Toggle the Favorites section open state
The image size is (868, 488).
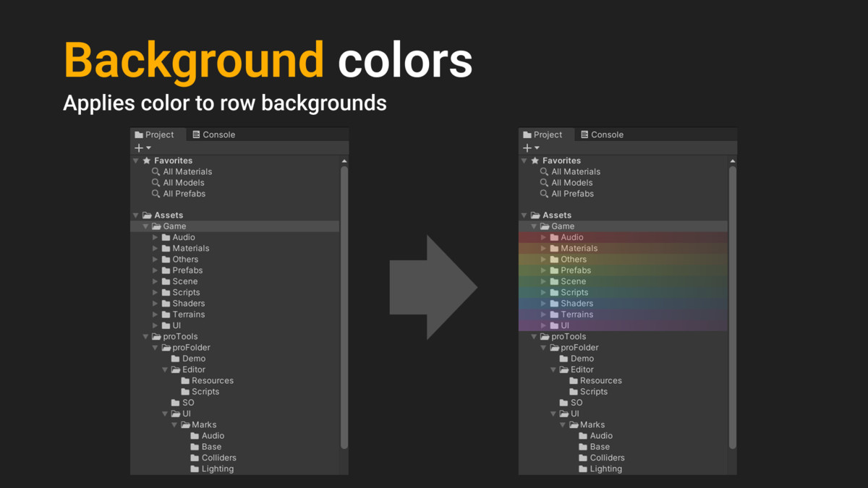click(136, 160)
